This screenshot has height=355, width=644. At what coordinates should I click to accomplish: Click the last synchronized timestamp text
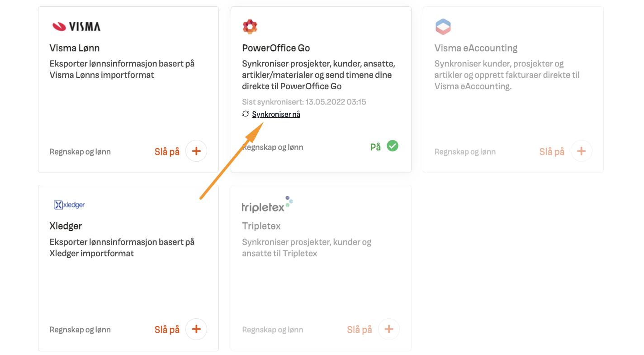coord(303,101)
